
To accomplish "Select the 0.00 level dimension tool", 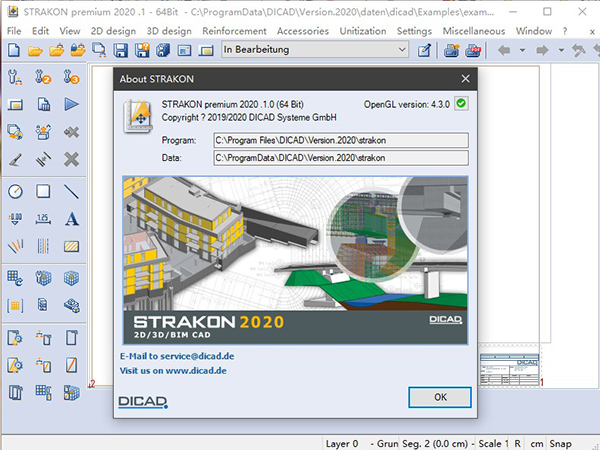I will 15,219.
